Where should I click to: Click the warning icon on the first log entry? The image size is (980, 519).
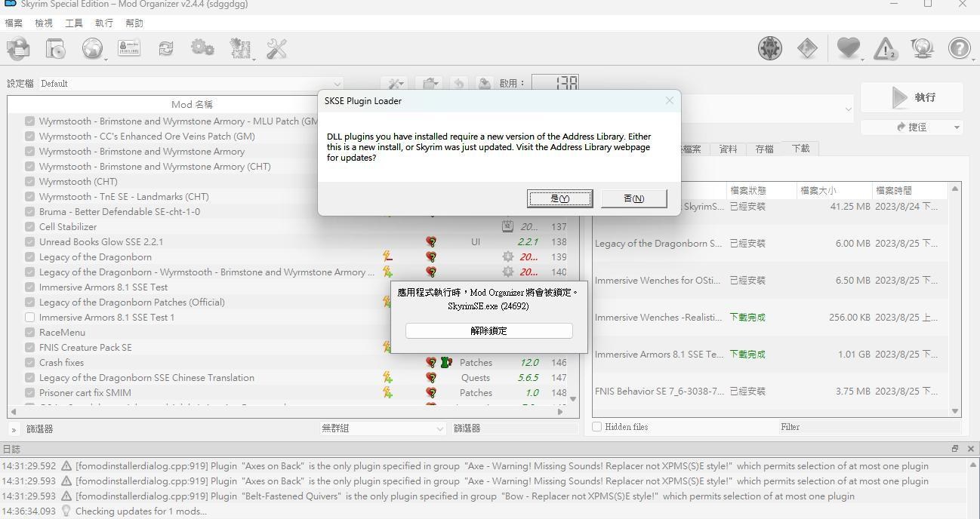66,466
